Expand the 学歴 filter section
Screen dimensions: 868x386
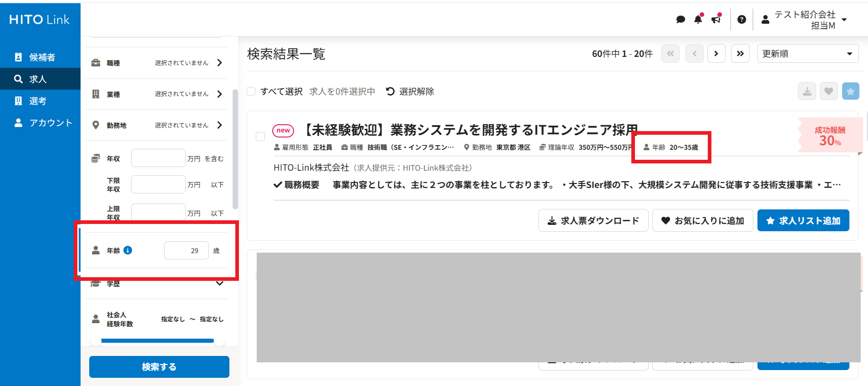tap(219, 284)
